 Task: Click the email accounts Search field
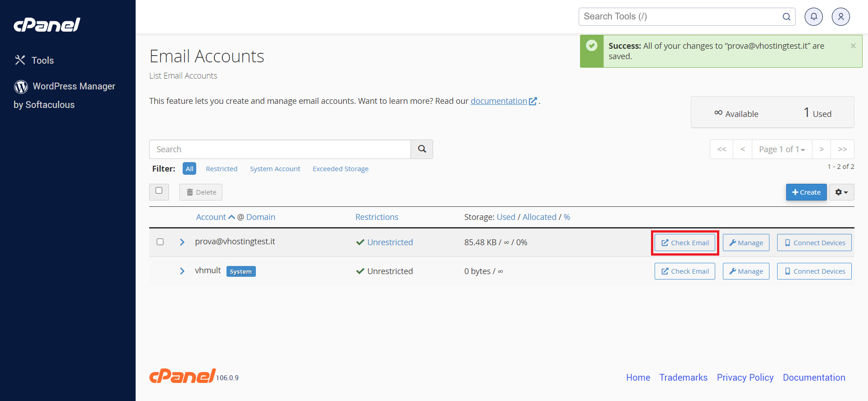point(280,149)
